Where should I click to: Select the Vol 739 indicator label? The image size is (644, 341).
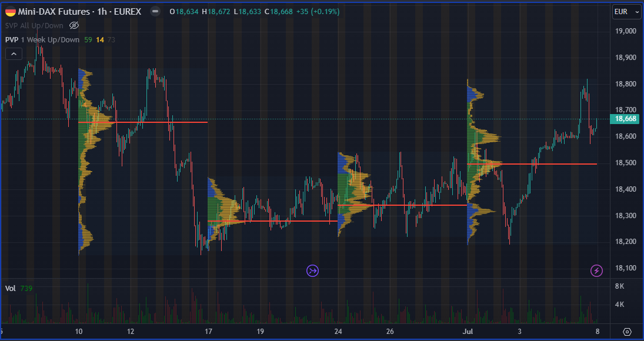click(18, 289)
